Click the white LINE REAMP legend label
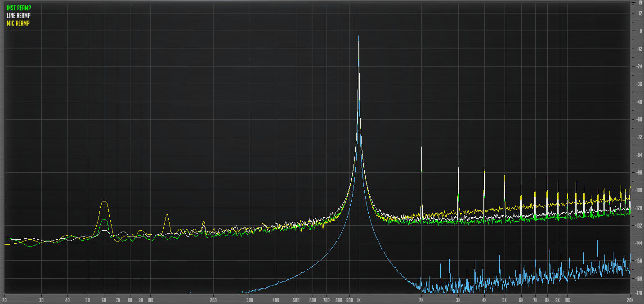 tap(19, 16)
